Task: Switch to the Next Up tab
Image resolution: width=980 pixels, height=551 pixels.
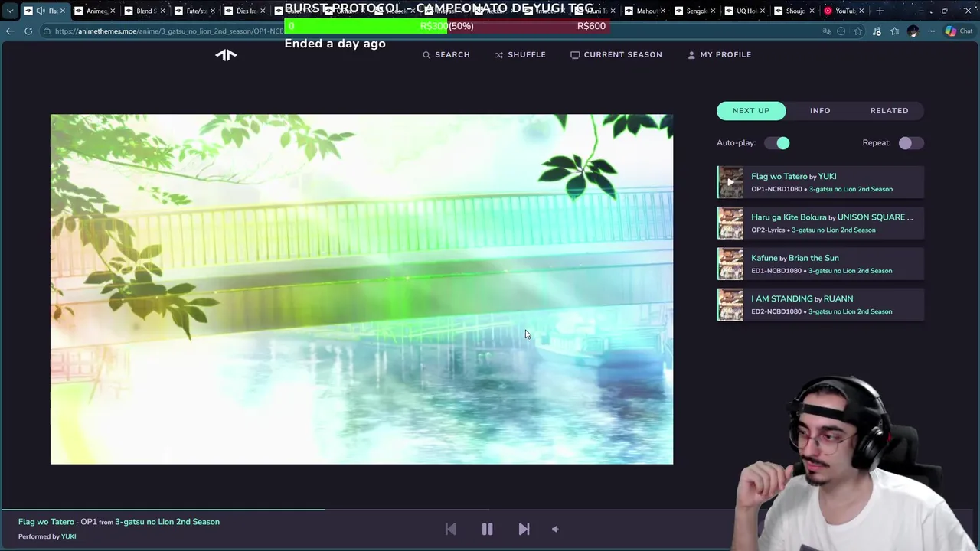Action: [751, 110]
